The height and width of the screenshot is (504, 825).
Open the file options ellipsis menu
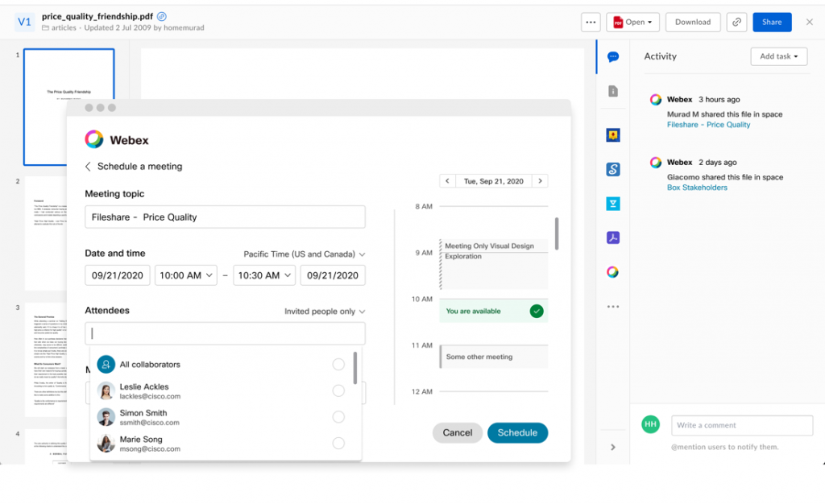591,22
